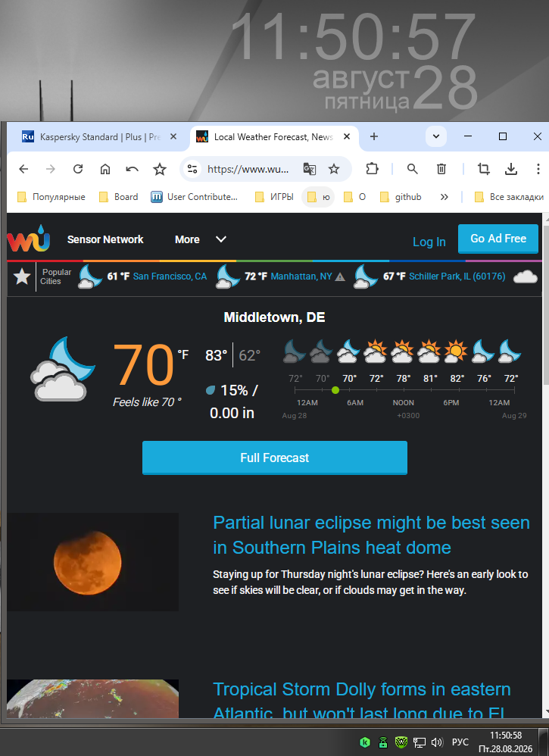549x756 pixels.
Task: Click the translate page icon
Action: click(x=310, y=169)
